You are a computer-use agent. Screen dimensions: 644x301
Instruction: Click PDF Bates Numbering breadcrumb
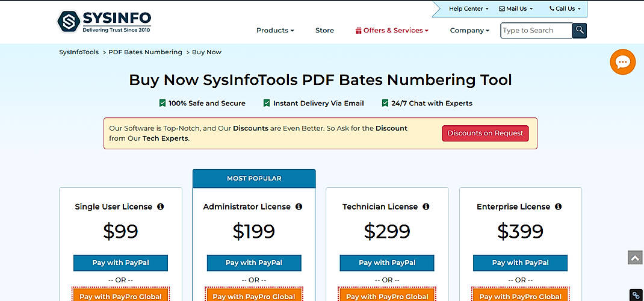coord(145,52)
